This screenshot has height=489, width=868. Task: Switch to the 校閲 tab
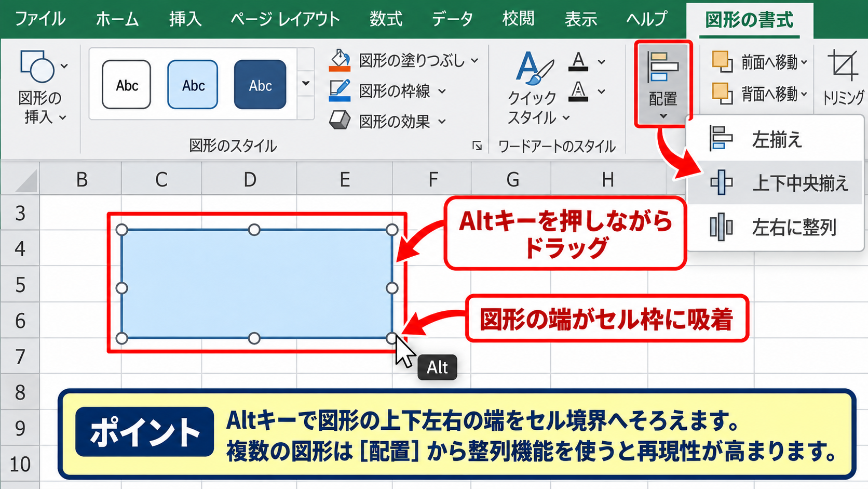(518, 19)
